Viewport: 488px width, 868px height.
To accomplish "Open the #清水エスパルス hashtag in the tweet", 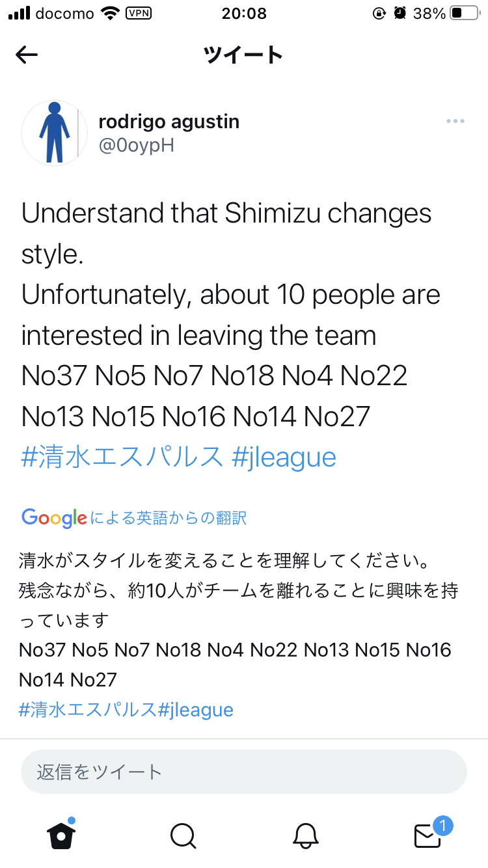I will pyautogui.click(x=122, y=457).
